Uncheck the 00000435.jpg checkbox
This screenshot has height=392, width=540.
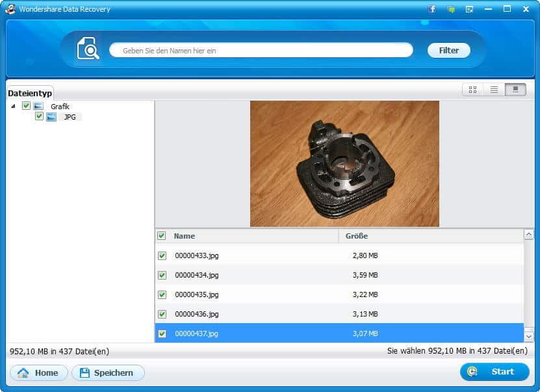click(162, 295)
